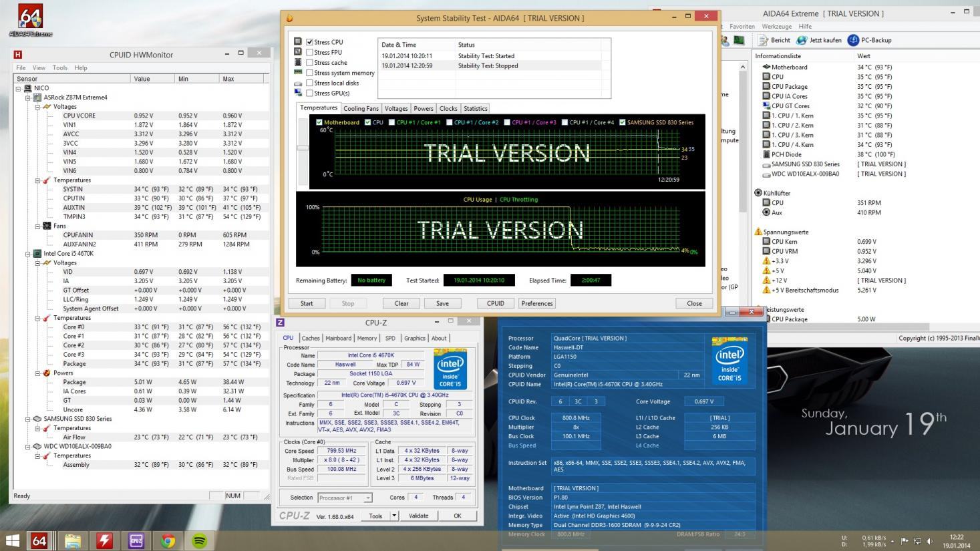Open the CPU-Z Tools dropdown arrow
This screenshot has width=980, height=551.
point(394,516)
